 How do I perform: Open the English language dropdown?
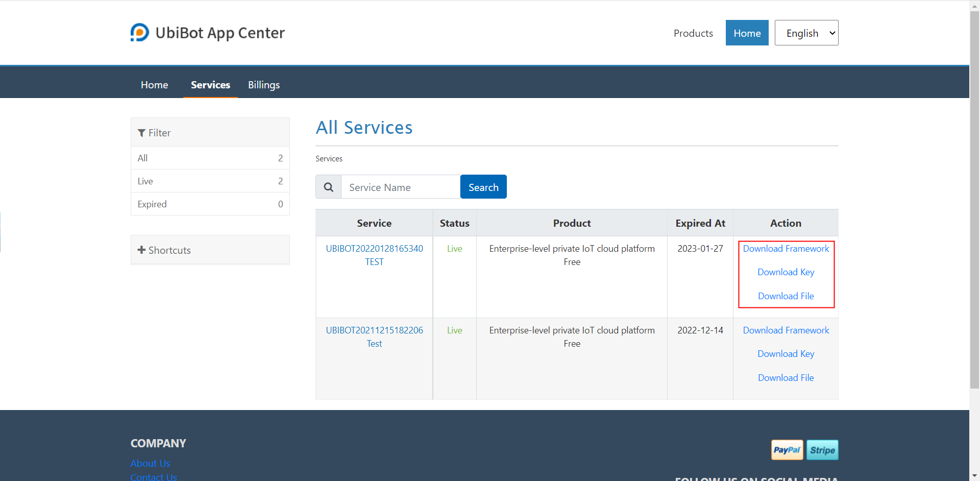tap(806, 33)
